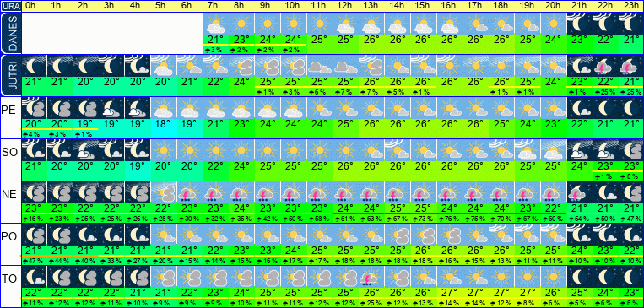Click the 24° temperature for JUTRI 8h
The height and width of the screenshot is (308, 644).
[241, 82]
